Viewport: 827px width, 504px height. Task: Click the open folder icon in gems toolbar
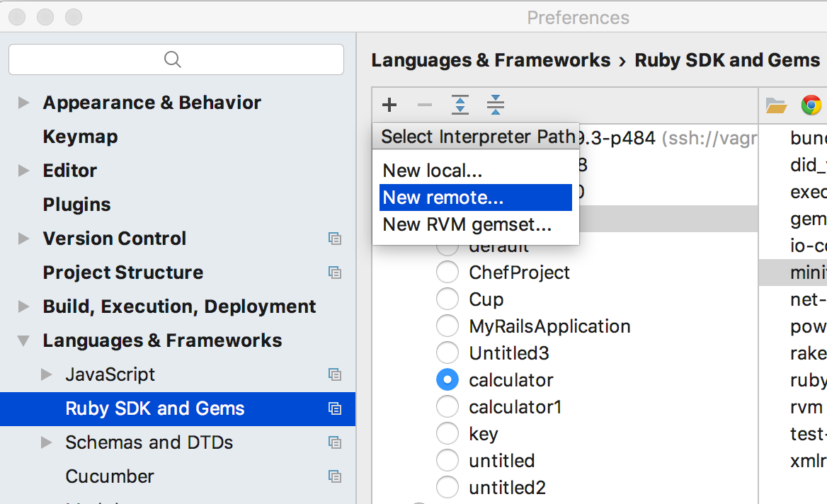tap(776, 106)
